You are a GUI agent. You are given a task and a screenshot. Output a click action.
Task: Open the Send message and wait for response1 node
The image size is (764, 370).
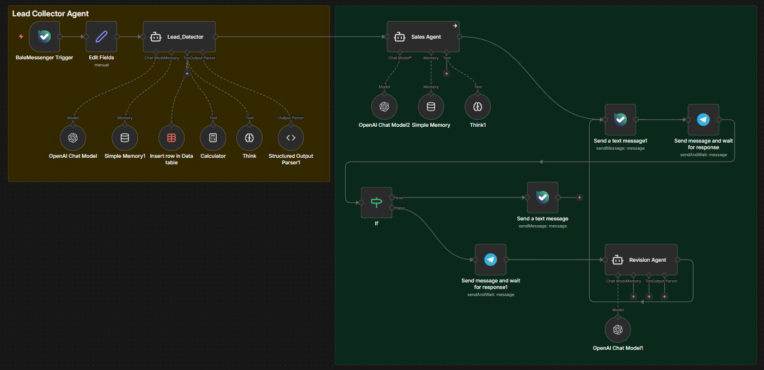click(491, 260)
